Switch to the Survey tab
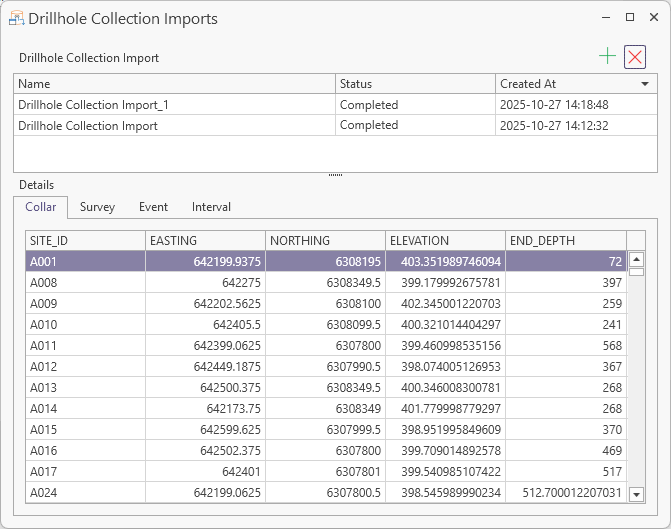The height and width of the screenshot is (529, 671). click(x=97, y=207)
